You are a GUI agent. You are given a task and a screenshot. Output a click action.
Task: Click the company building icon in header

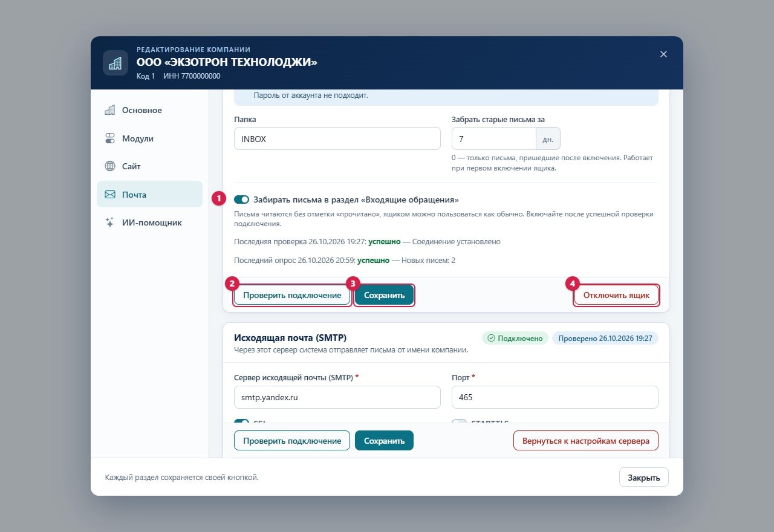115,63
